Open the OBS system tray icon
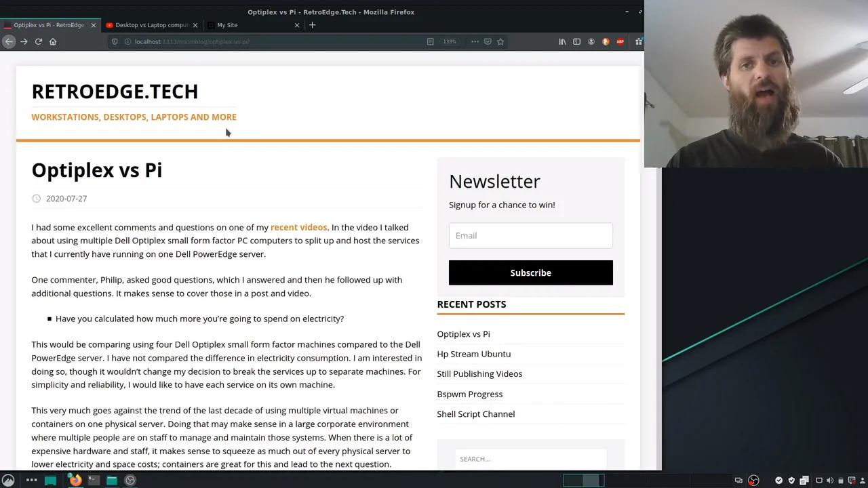Screen dimensions: 868x488 point(753,481)
